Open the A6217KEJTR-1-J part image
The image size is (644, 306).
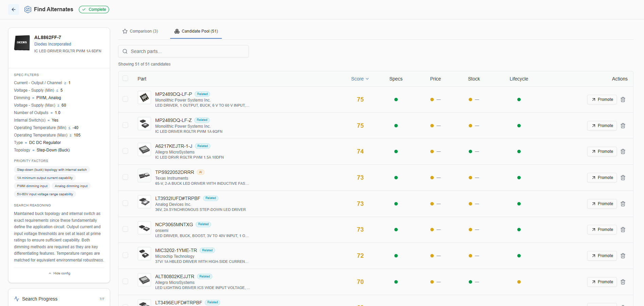point(144,149)
